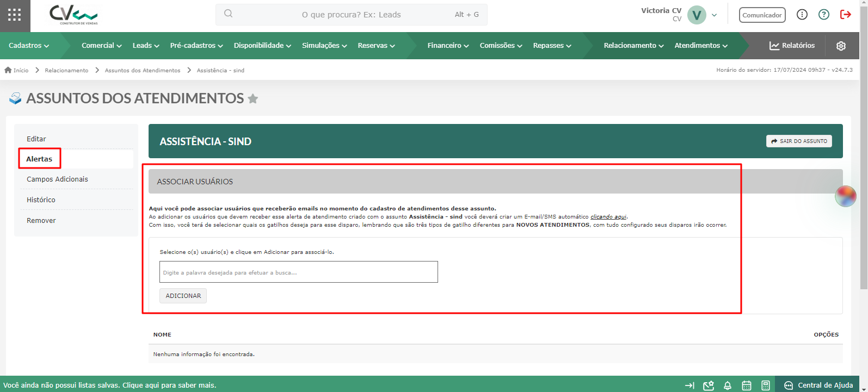Go to Início breadcrumb link
The height and width of the screenshot is (392, 868).
21,70
